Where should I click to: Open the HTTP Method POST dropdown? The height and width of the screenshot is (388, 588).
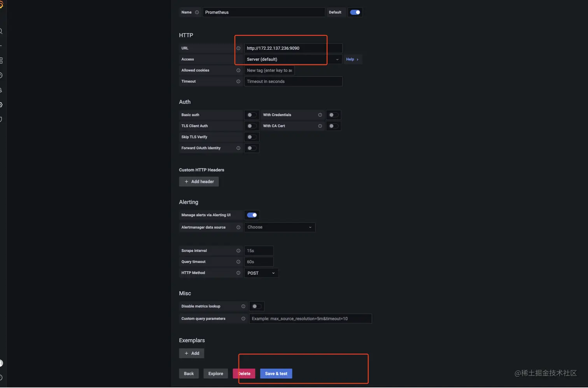coord(261,273)
